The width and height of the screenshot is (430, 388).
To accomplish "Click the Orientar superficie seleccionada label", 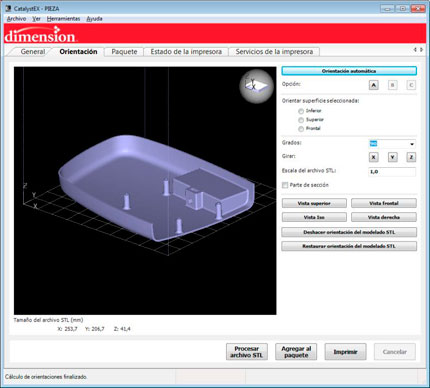I will [x=320, y=101].
